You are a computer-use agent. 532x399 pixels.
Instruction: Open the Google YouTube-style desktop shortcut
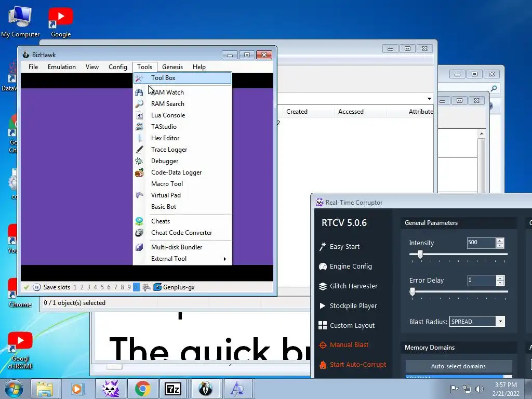(61, 22)
